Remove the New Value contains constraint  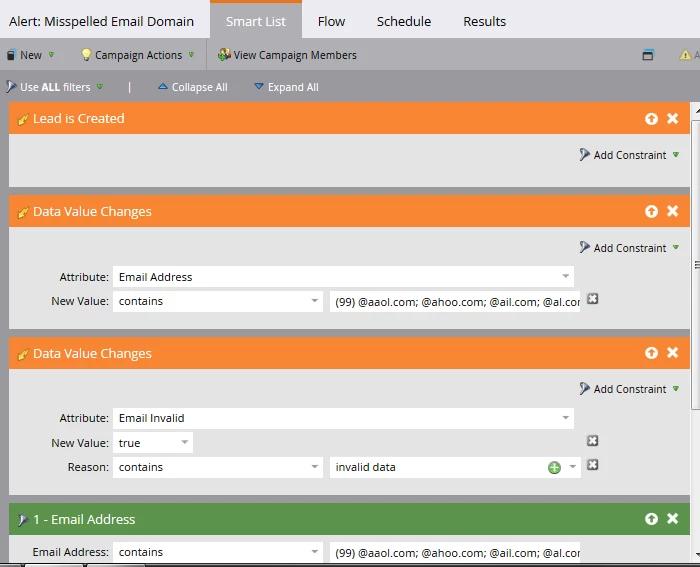[592, 299]
